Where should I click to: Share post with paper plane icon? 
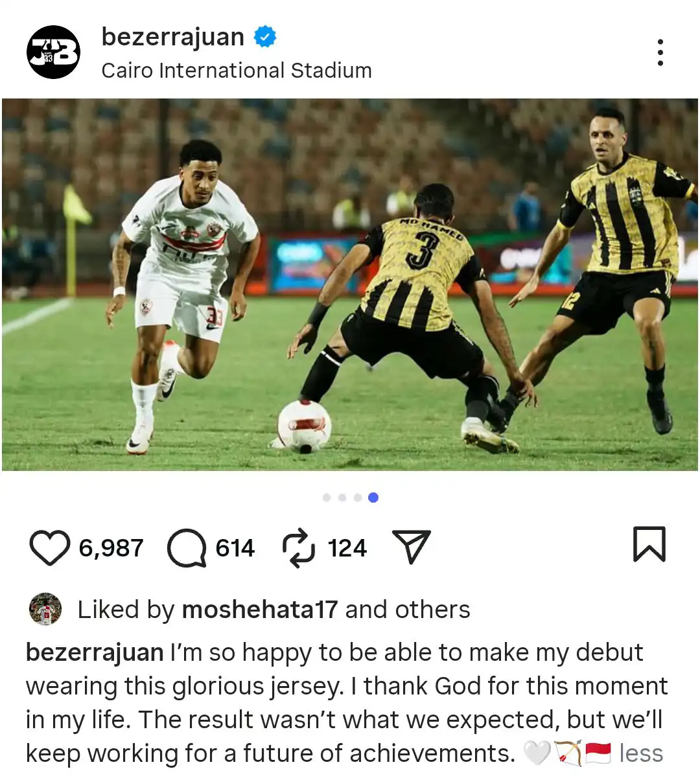[x=412, y=547]
